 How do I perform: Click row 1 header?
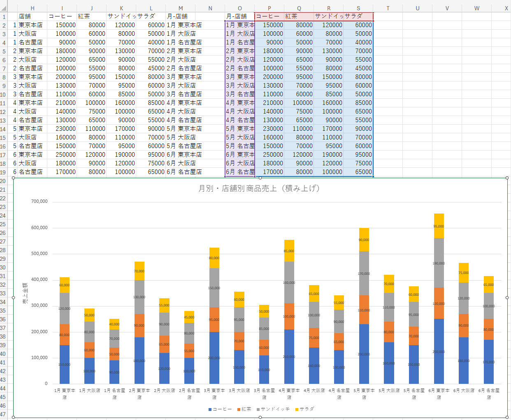(x=4, y=16)
